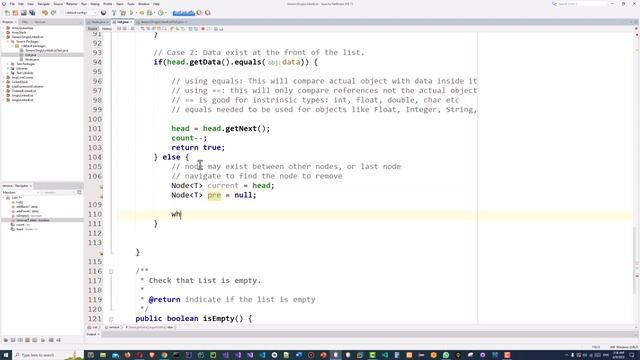Image resolution: width=640 pixels, height=360 pixels.
Task: Select the count field in Navigator
Action: tap(23, 225)
